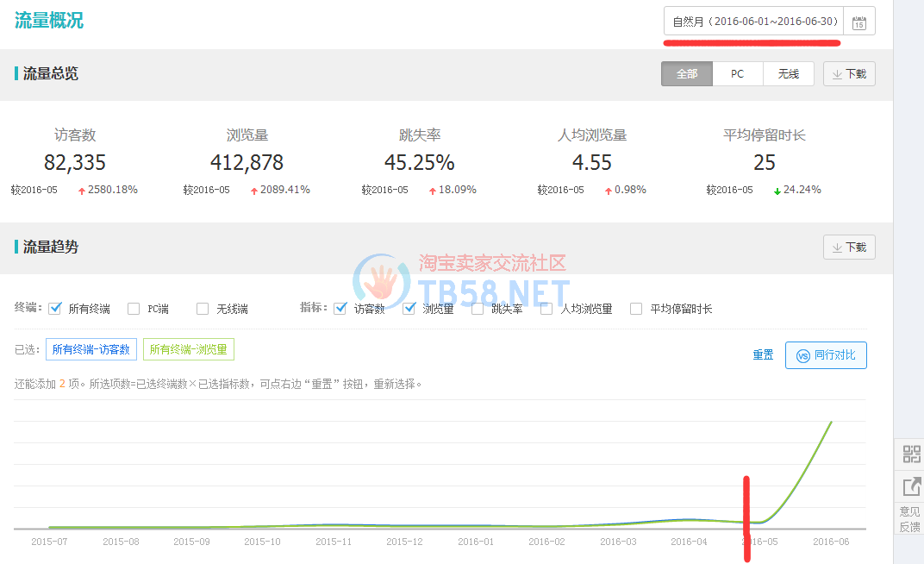Check the 跳失率 metric checkbox
This screenshot has width=924, height=564.
[478, 309]
